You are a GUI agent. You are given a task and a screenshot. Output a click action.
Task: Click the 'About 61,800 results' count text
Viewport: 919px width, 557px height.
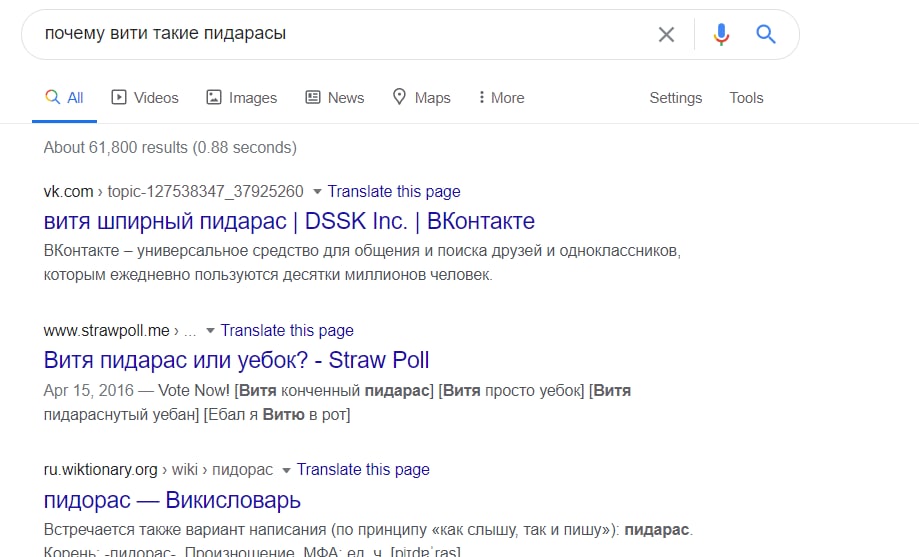(x=170, y=147)
